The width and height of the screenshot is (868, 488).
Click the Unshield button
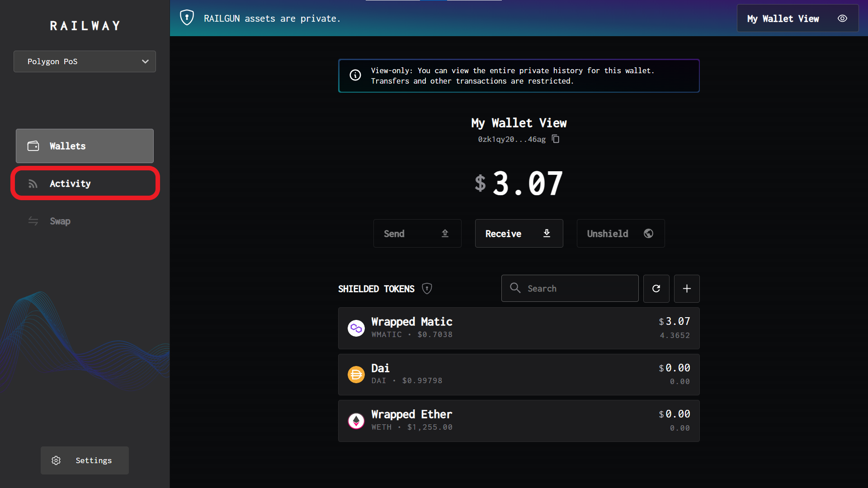tap(621, 234)
